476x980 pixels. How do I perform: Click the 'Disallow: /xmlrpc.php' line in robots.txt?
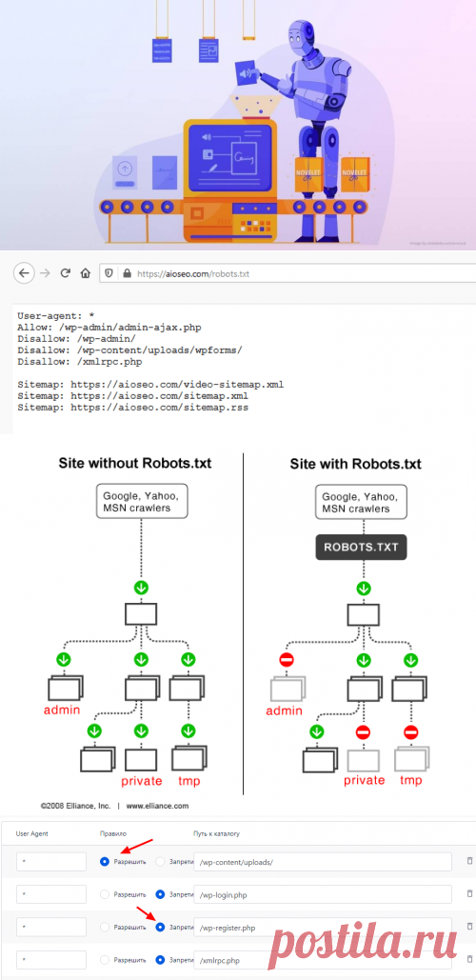coord(79,361)
